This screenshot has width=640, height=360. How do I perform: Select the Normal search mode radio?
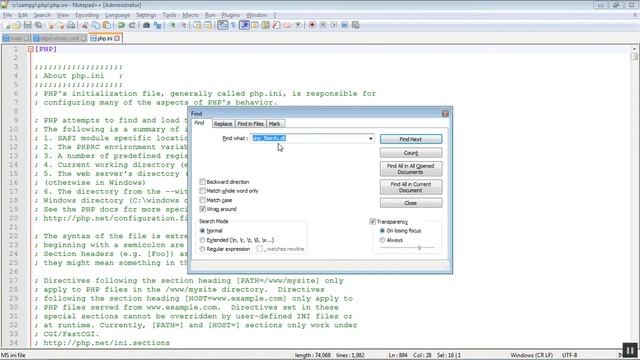202,231
